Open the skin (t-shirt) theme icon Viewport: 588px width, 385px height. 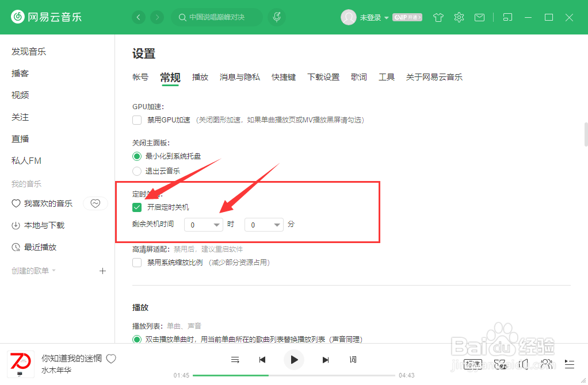(438, 17)
